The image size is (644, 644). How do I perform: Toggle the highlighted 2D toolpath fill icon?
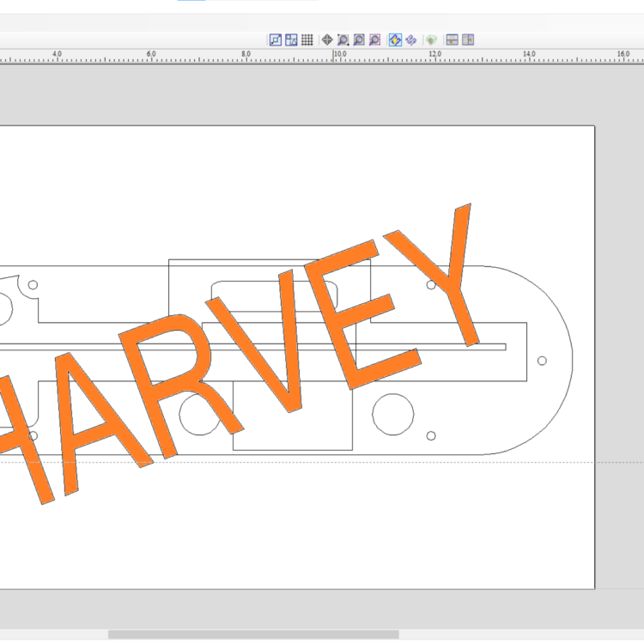pyautogui.click(x=395, y=39)
